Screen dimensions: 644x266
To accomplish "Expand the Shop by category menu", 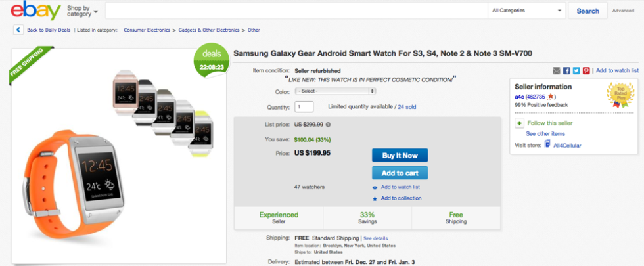I will tap(82, 11).
